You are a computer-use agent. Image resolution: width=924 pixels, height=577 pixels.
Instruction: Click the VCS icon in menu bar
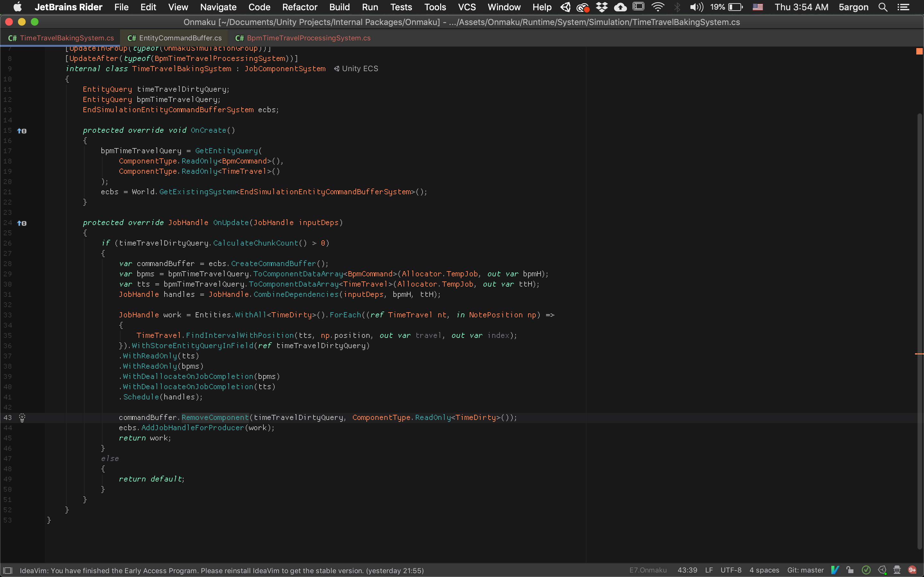468,7
